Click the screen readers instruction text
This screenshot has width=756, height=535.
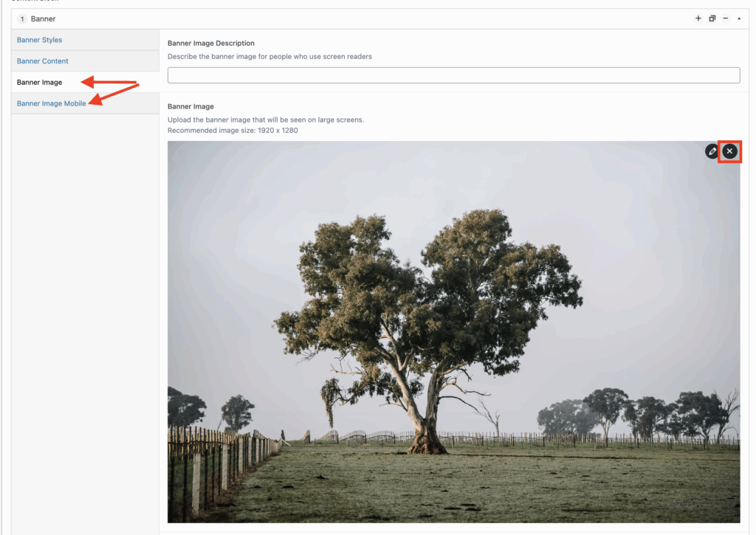pos(269,56)
